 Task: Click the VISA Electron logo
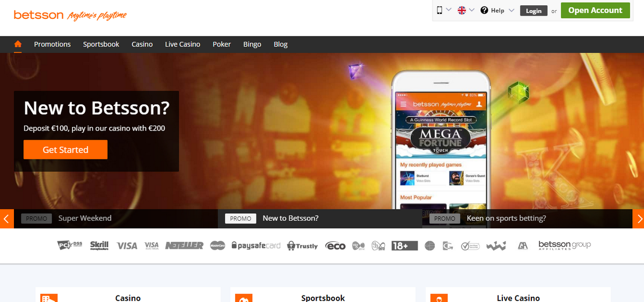click(152, 245)
